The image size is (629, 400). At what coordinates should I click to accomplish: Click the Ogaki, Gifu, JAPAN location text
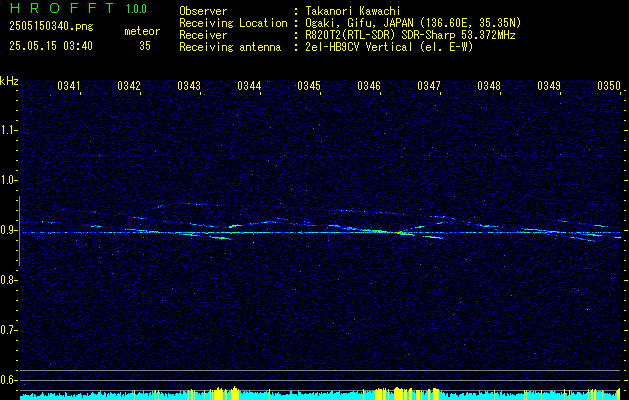pos(414,23)
